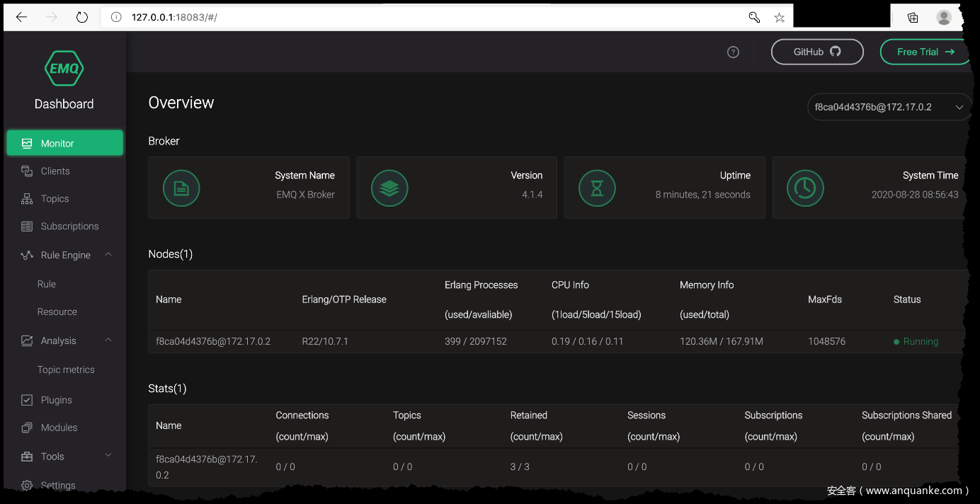Click the System Name document icon
Viewport: 980px width, 504px height.
click(181, 188)
